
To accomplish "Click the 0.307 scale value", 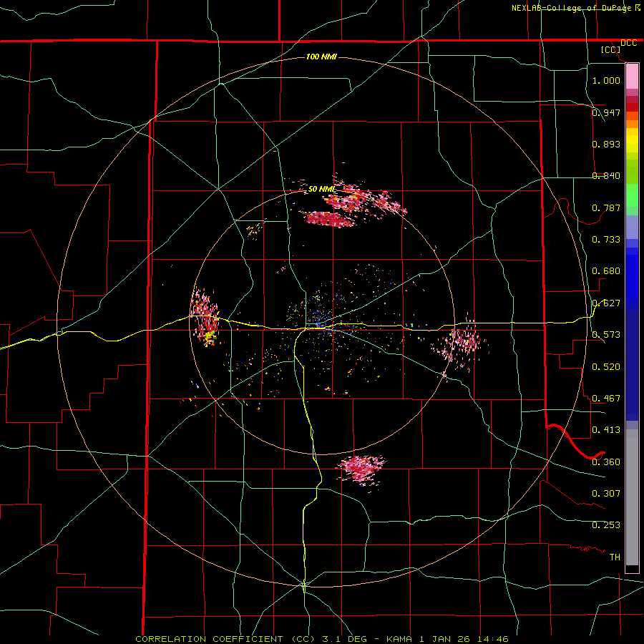I will (x=606, y=494).
